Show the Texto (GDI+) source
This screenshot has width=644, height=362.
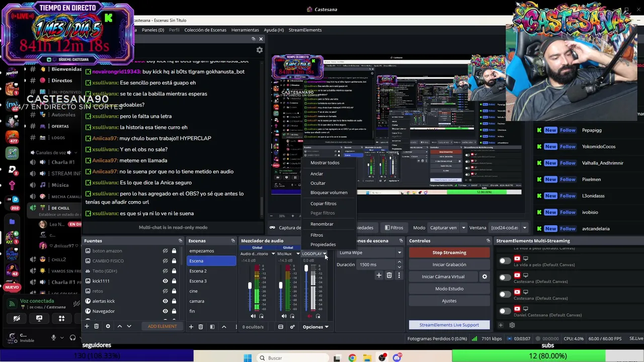click(165, 271)
